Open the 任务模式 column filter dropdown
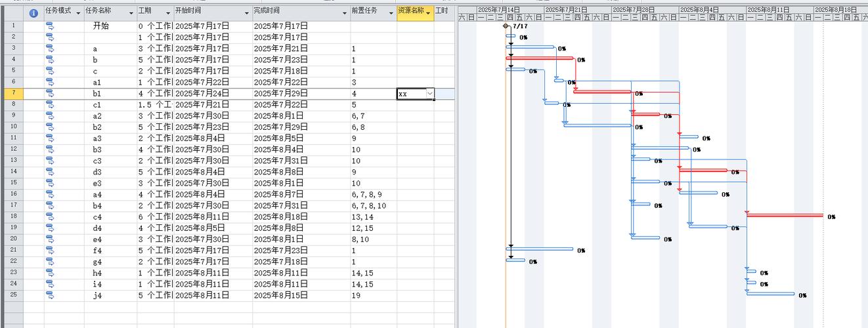Viewport: 868px width, 328px height. tap(79, 12)
